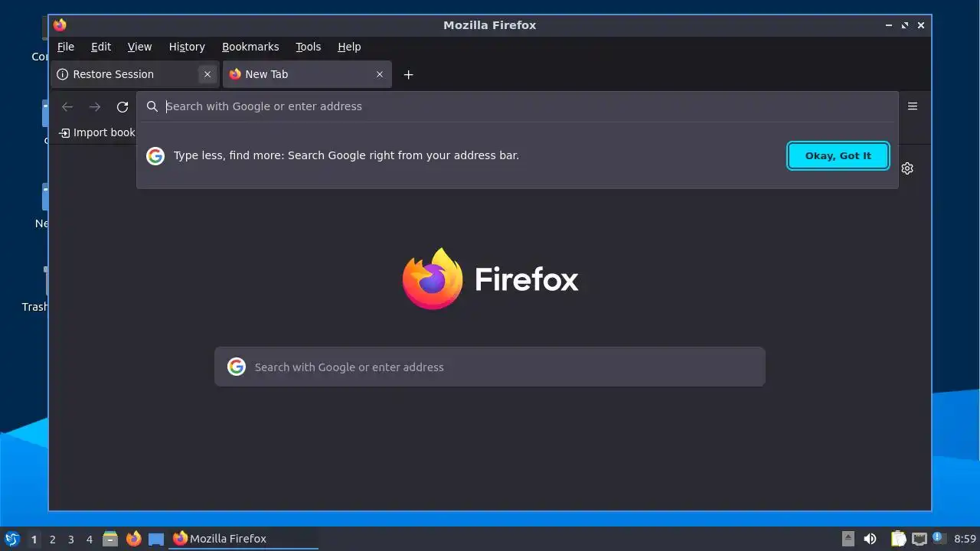Screen dimensions: 980x551
Task: Switch to the Restore Session tab
Action: [136, 74]
